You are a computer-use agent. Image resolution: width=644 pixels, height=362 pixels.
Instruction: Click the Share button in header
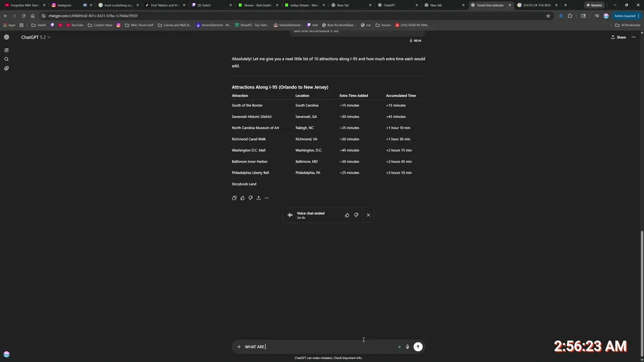pyautogui.click(x=618, y=37)
